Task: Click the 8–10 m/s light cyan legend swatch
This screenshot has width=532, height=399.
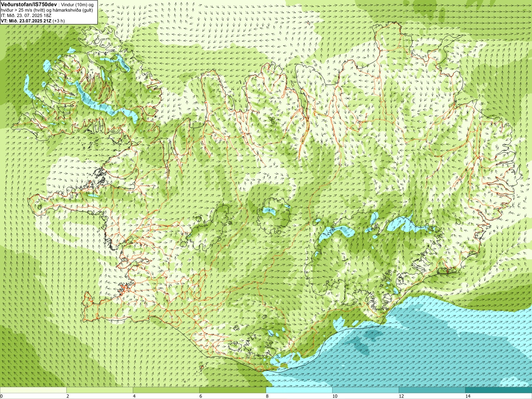Action: pos(299,390)
